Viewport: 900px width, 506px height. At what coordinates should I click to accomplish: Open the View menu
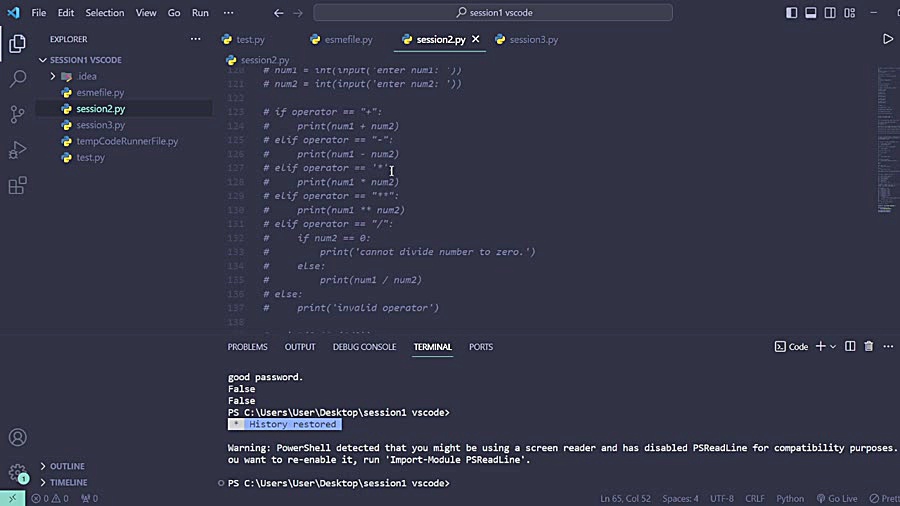point(146,13)
